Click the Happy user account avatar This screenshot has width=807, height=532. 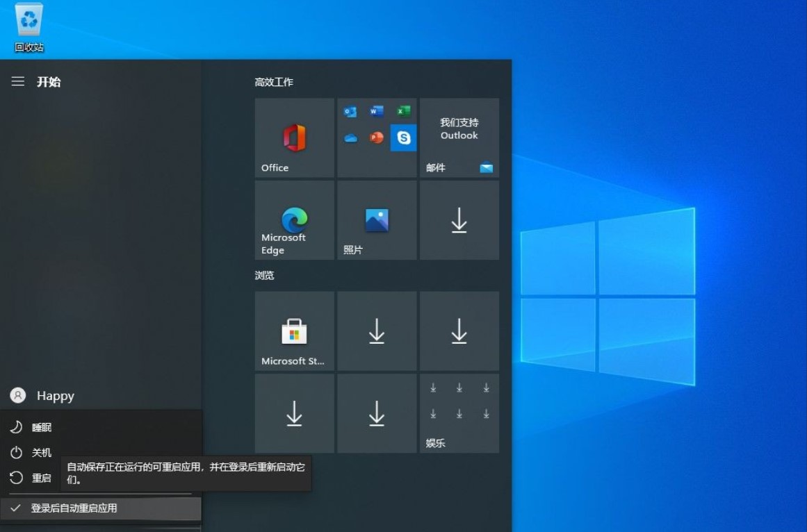[x=18, y=395]
